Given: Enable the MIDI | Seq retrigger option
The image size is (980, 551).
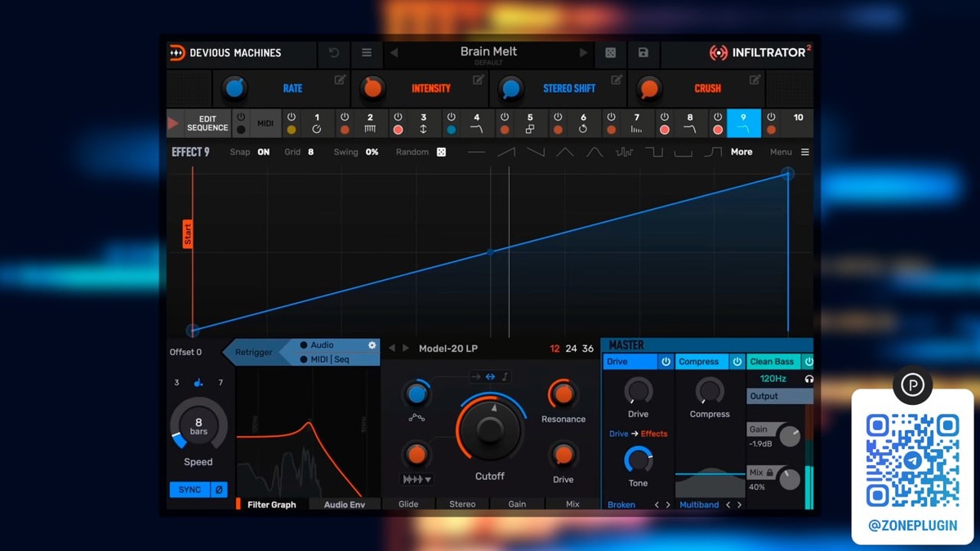Looking at the screenshot, I should [324, 359].
